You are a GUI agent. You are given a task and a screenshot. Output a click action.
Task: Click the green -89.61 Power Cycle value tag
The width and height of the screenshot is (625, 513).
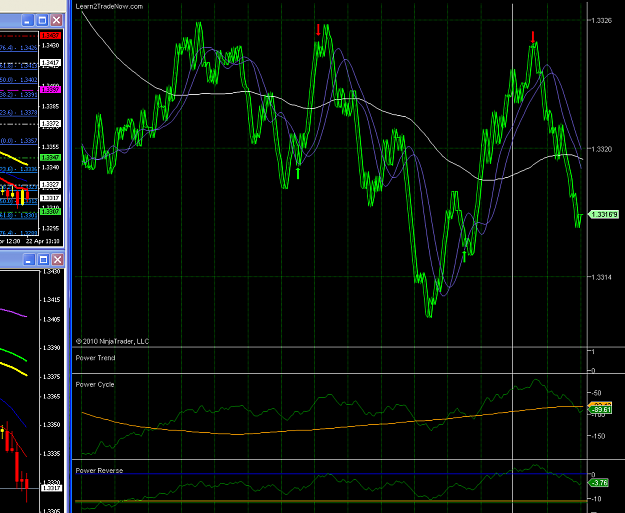pyautogui.click(x=600, y=410)
